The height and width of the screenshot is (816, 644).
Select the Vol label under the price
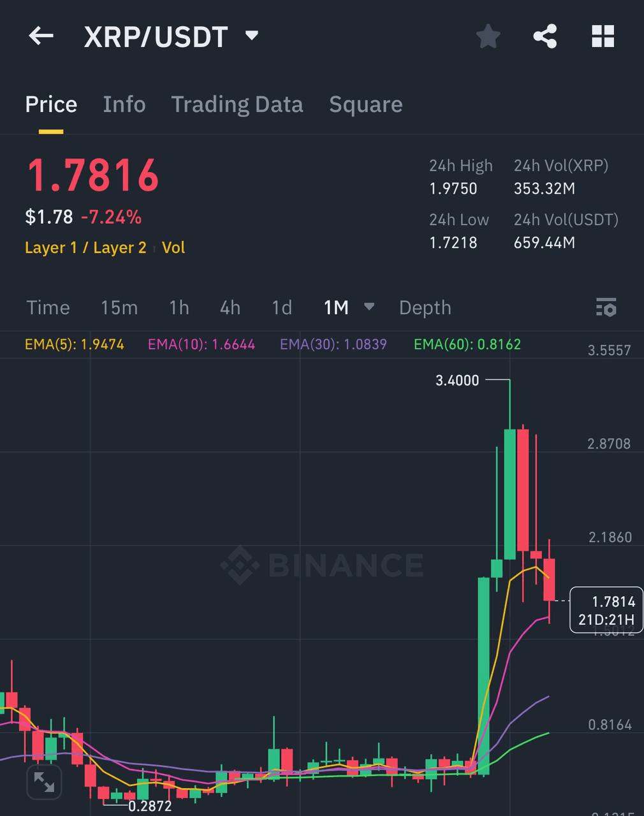click(173, 248)
